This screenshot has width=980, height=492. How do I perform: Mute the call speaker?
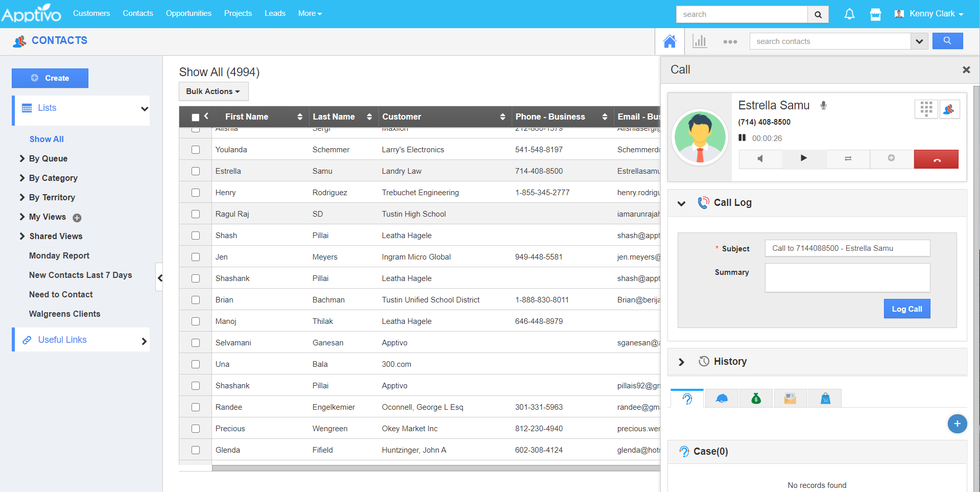[760, 159]
